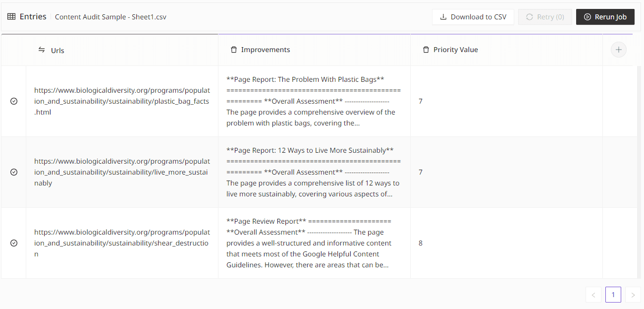
Task: Click status check icon for shear_destruction row
Action: [x=14, y=243]
